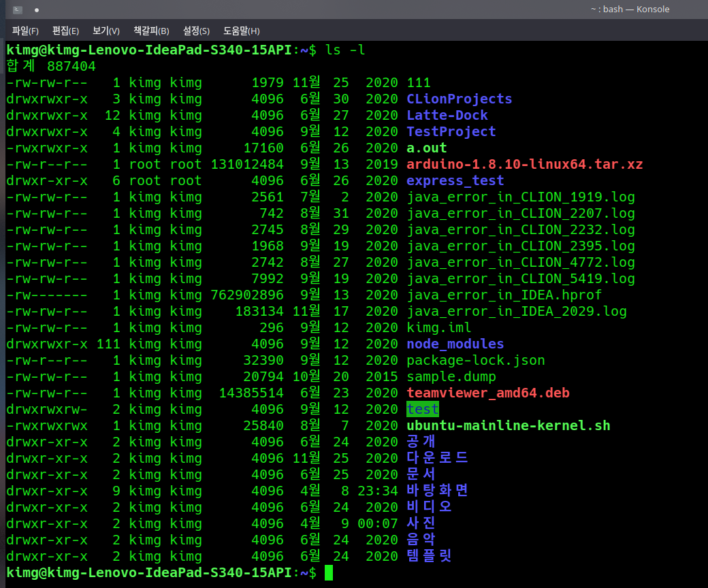Viewport: 708px width, 588px height.
Task: Click the total line '합계 887404'
Action: 51,66
